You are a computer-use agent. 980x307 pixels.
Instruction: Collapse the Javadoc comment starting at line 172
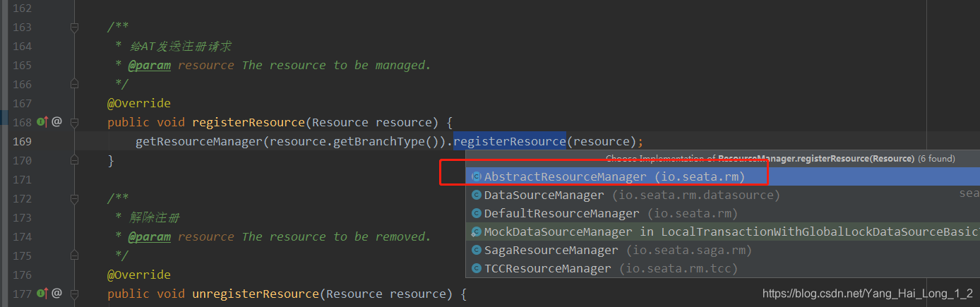point(75,198)
